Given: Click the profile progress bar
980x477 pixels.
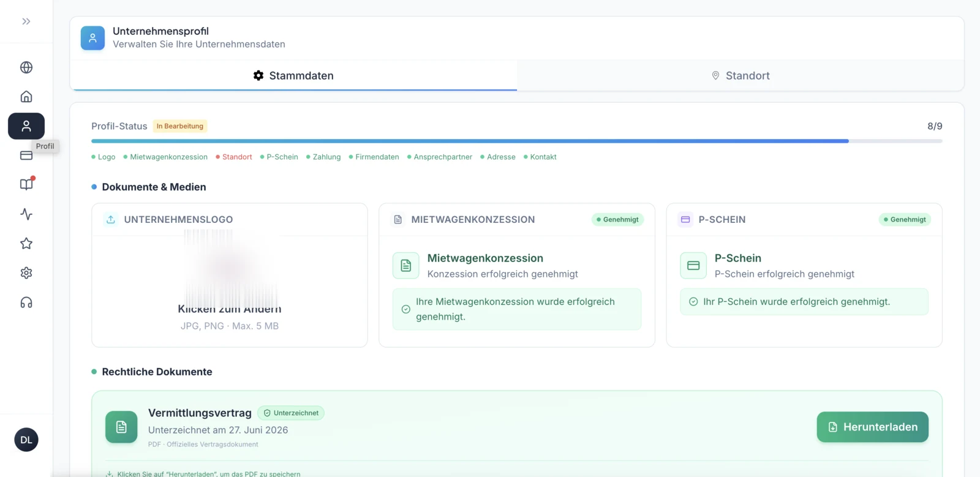Looking at the screenshot, I should click(x=516, y=141).
